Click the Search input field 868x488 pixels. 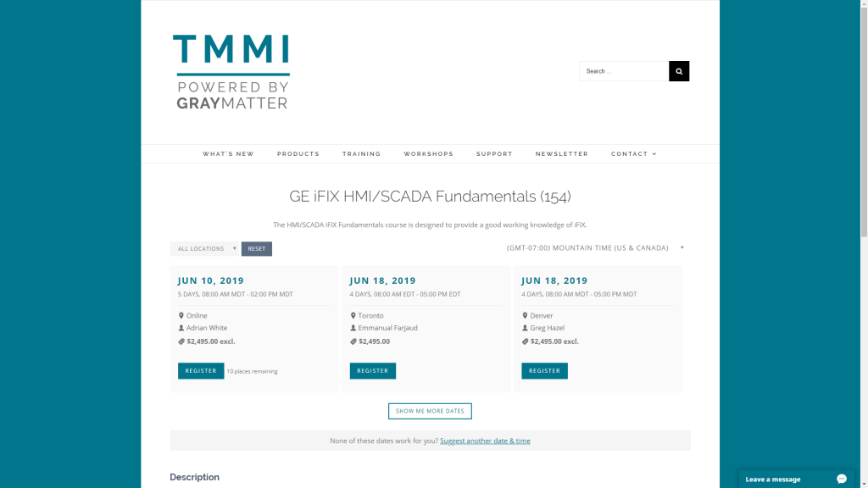click(x=624, y=71)
